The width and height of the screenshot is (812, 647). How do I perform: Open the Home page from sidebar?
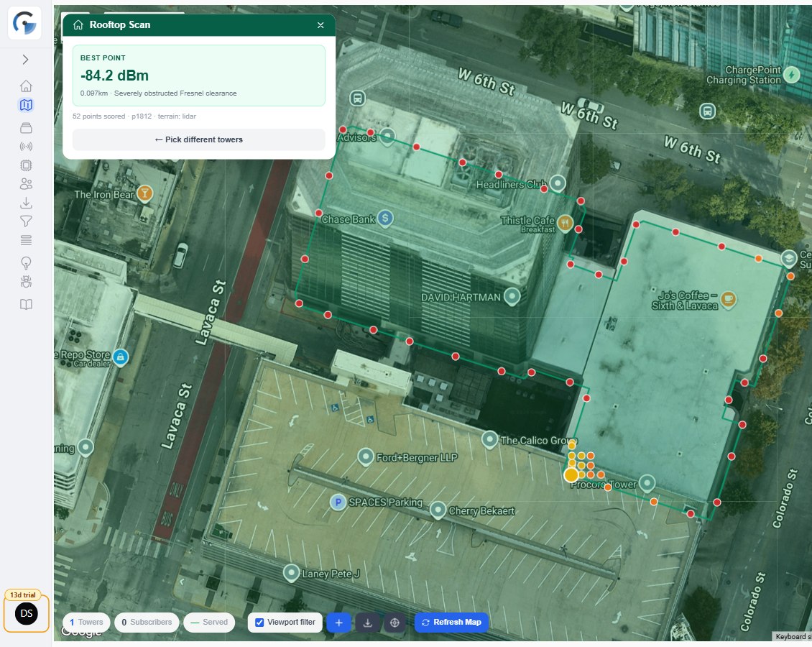[26, 86]
